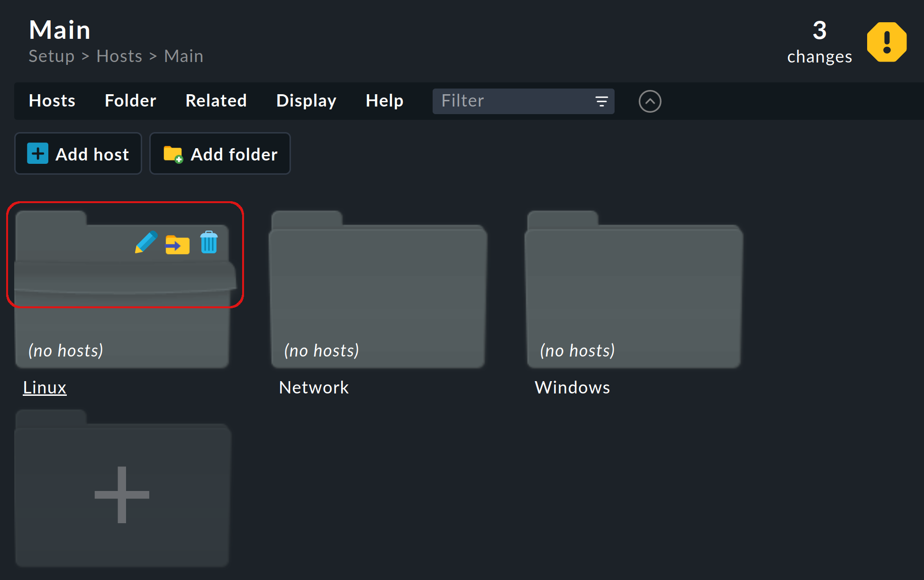Open the Folder menu item
The width and height of the screenshot is (924, 580).
pos(130,100)
